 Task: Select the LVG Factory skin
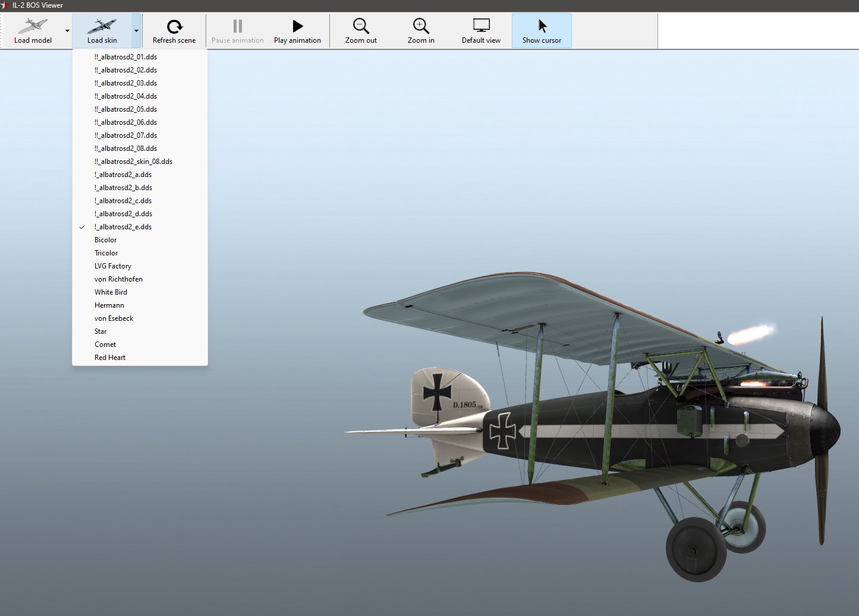click(x=140, y=266)
